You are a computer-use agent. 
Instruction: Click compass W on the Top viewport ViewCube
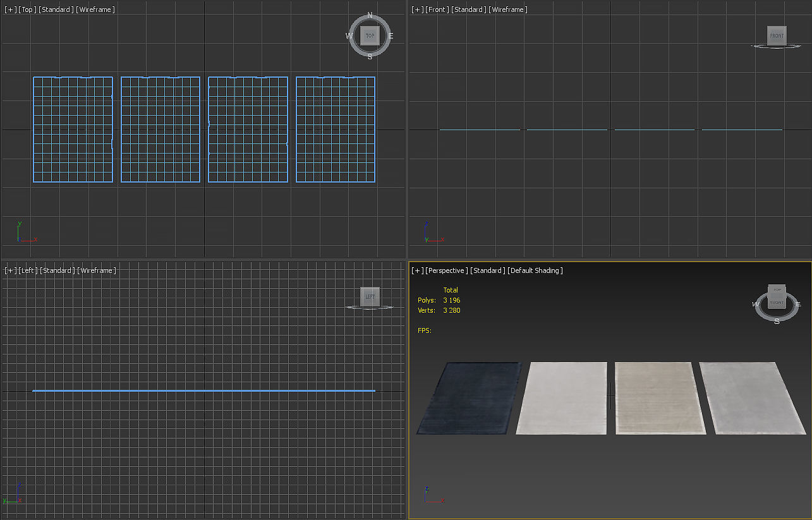[349, 36]
